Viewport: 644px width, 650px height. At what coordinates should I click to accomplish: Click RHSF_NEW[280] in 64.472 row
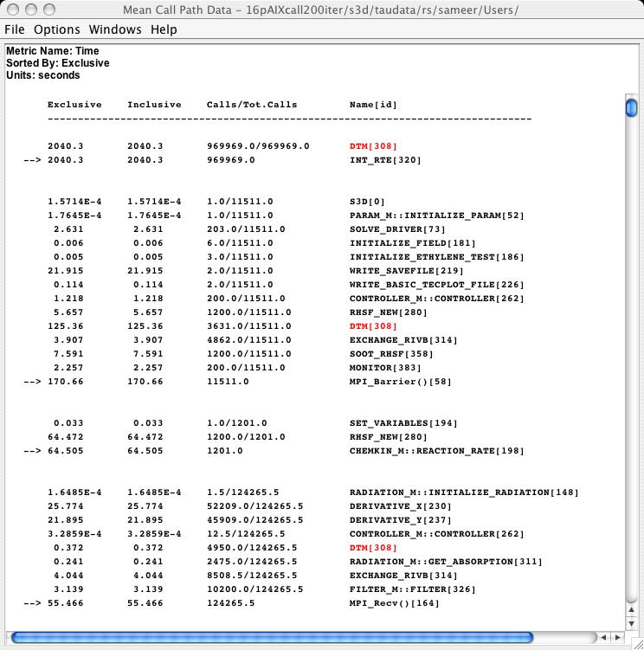point(388,437)
